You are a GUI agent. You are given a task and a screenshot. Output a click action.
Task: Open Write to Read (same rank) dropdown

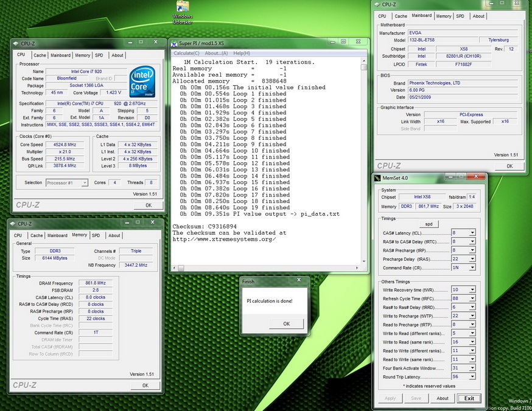tap(472, 342)
